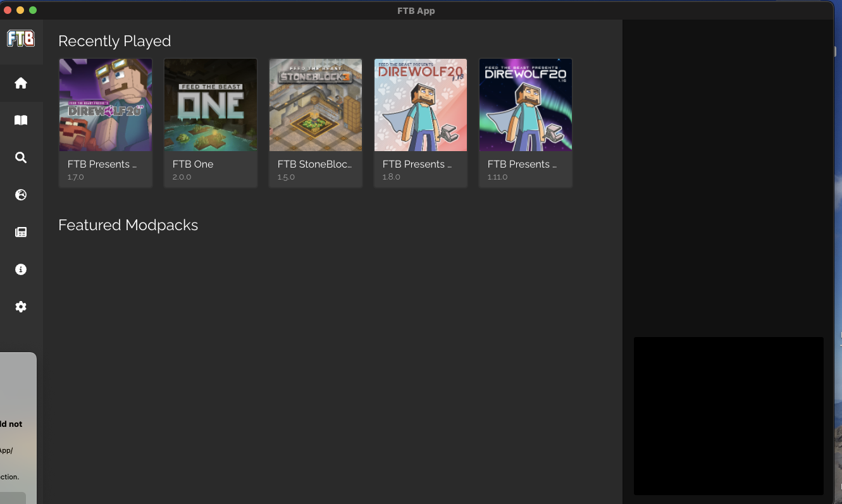Go to the Home page icon

[21, 83]
